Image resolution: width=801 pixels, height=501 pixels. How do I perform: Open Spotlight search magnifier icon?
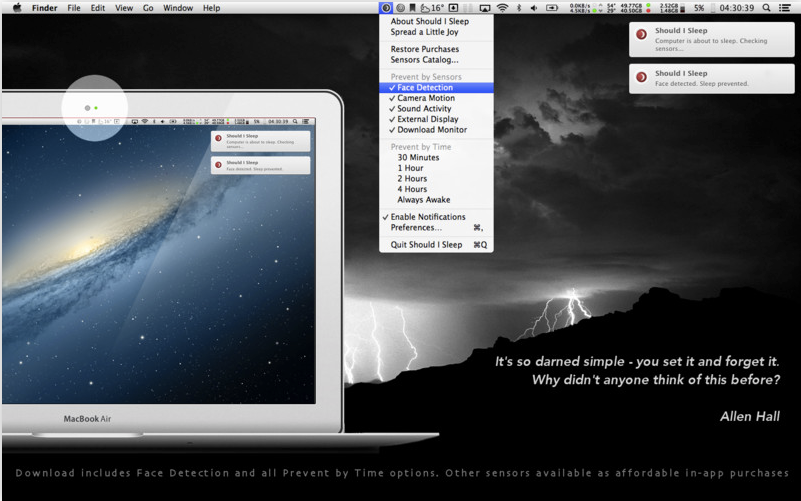coord(766,8)
